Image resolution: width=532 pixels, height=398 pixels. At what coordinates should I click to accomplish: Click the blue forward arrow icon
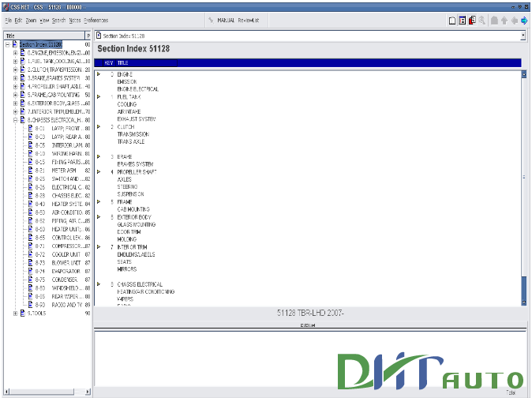tap(524, 21)
